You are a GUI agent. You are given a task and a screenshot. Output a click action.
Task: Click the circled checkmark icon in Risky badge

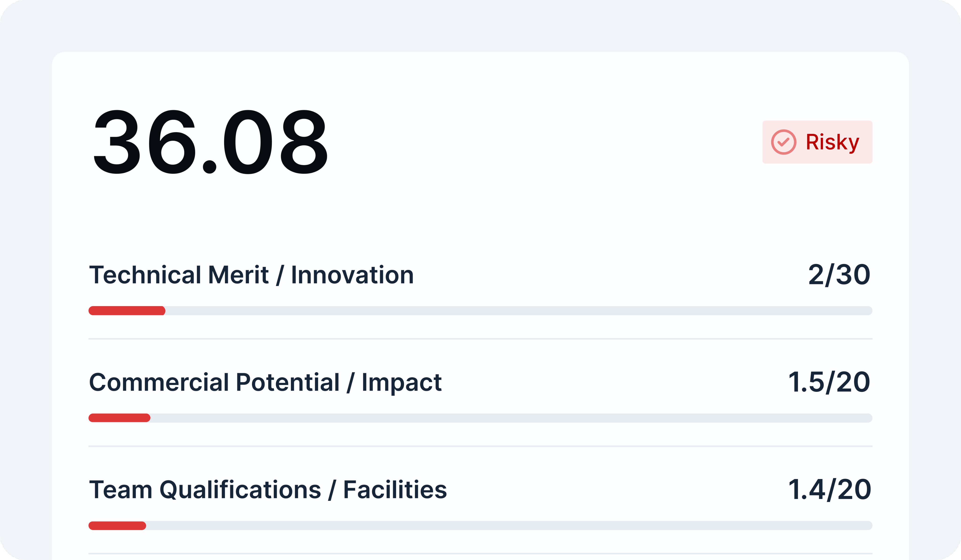pyautogui.click(x=783, y=142)
